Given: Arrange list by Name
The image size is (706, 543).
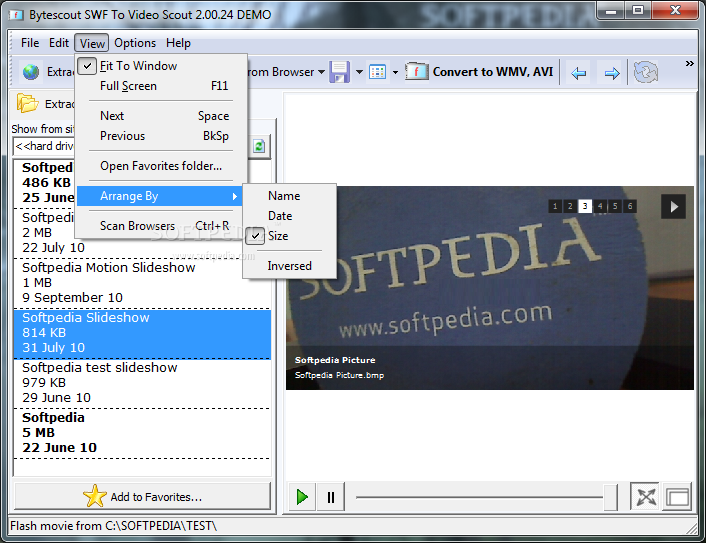Looking at the screenshot, I should [x=290, y=196].
